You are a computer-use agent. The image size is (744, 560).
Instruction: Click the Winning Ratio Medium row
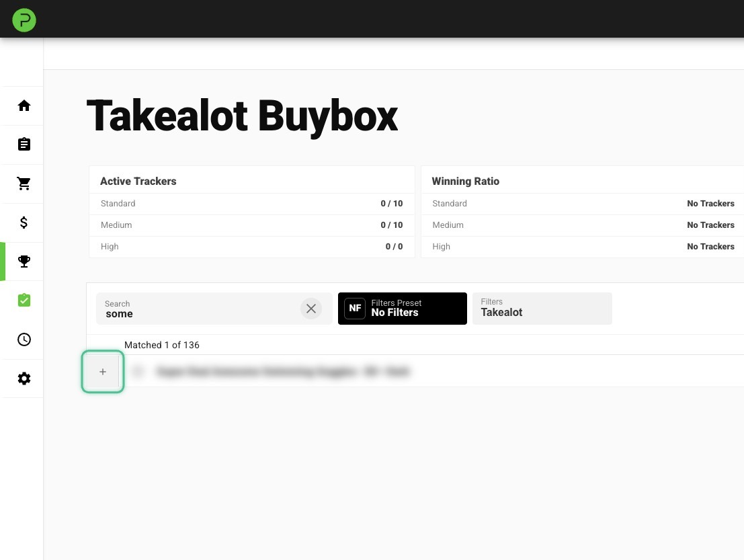(x=583, y=225)
